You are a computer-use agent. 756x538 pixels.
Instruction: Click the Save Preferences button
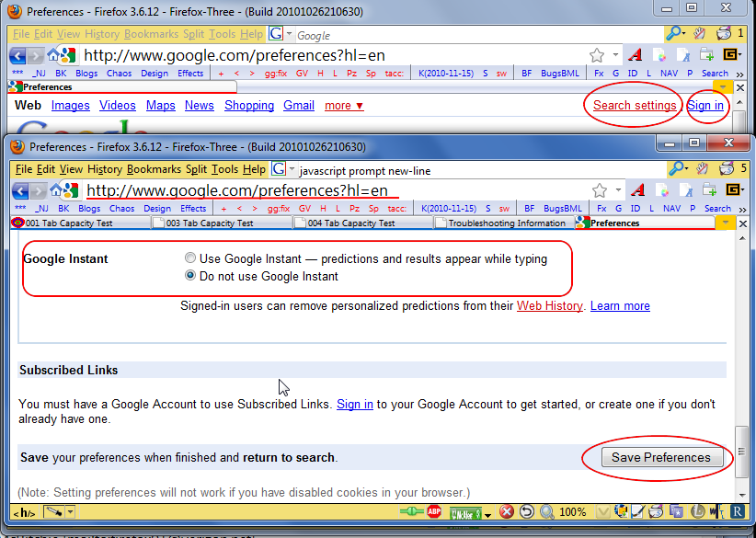click(661, 457)
